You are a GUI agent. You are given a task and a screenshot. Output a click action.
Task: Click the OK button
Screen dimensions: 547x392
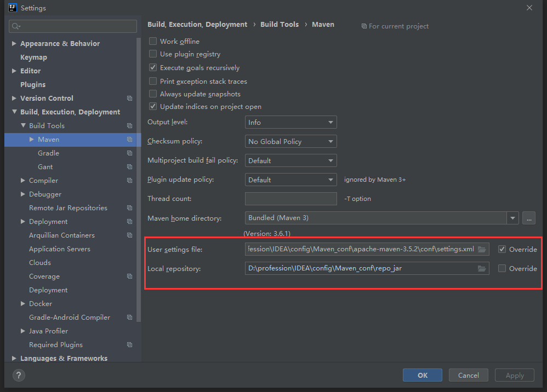[x=422, y=375]
